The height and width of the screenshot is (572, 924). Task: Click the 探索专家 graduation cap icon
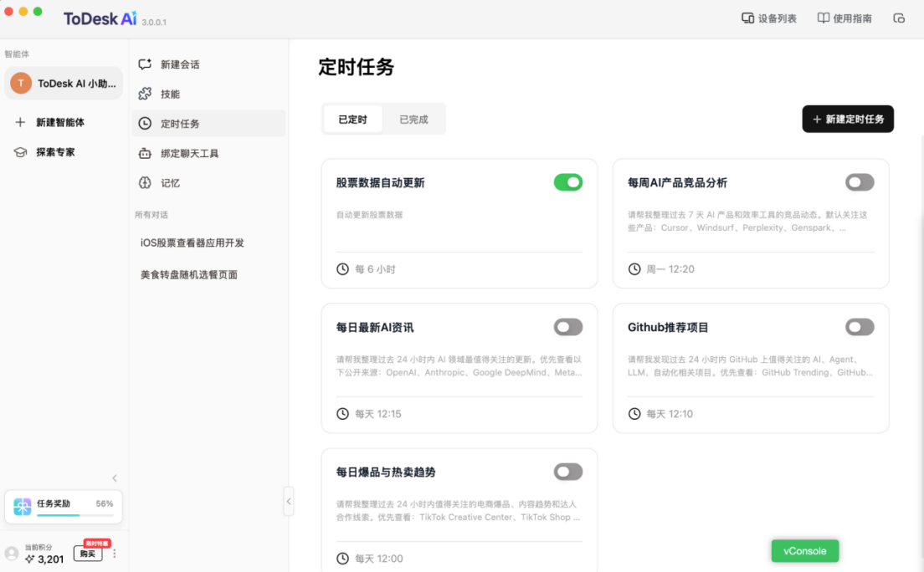click(20, 152)
